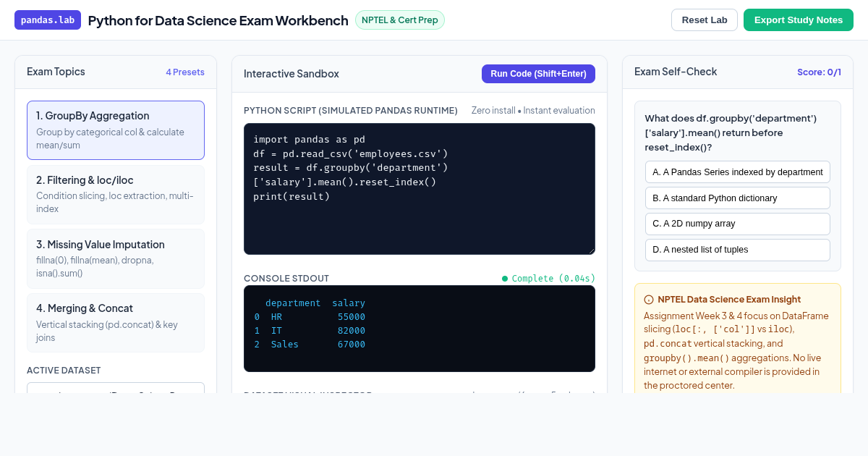Open the Missing Value Imputation topic
The height and width of the screenshot is (456, 868).
click(x=116, y=259)
